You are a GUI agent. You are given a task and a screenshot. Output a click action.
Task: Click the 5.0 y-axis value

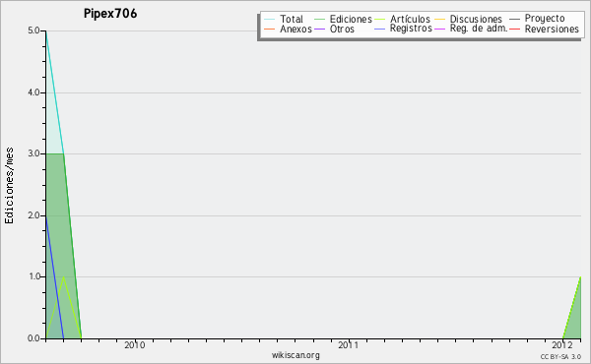coord(33,30)
